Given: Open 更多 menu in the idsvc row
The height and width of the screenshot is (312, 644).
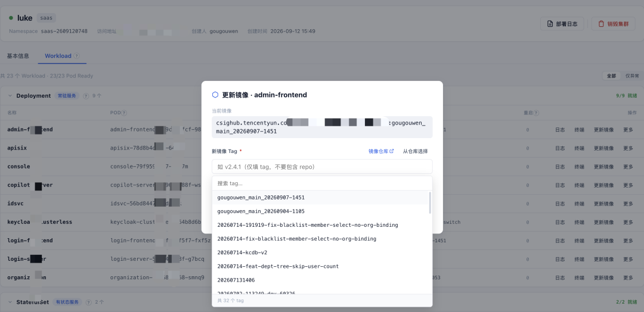Looking at the screenshot, I should coord(628,204).
